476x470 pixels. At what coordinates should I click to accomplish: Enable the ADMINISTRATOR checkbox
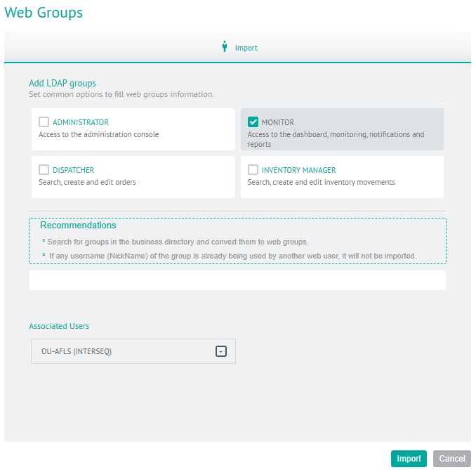coord(44,122)
